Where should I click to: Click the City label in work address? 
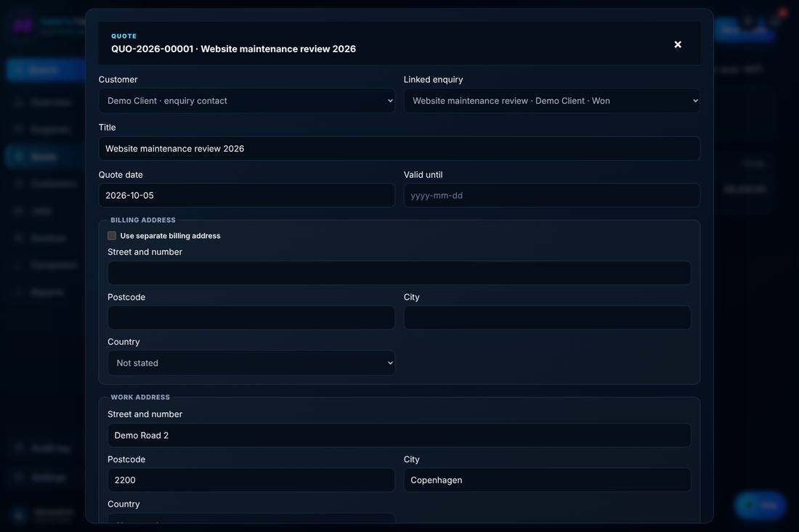tap(411, 459)
